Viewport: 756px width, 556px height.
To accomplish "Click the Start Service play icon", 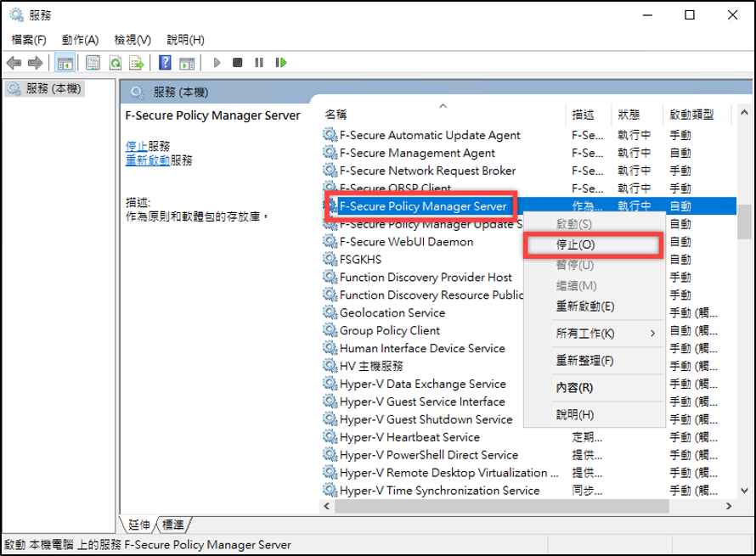I will tap(217, 63).
